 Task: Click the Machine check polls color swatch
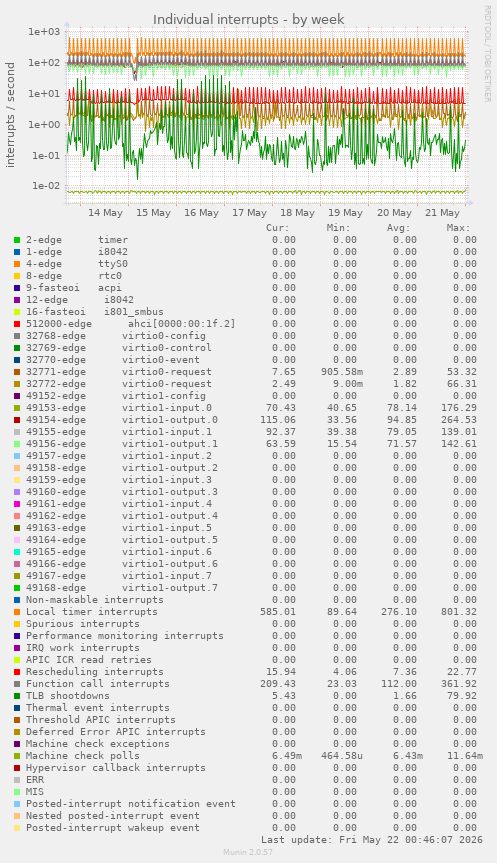(17, 756)
